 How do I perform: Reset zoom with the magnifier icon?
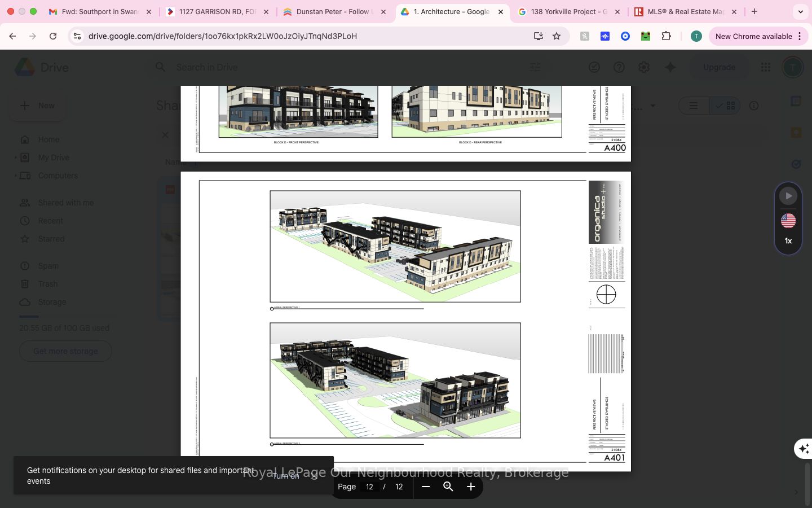pyautogui.click(x=448, y=487)
